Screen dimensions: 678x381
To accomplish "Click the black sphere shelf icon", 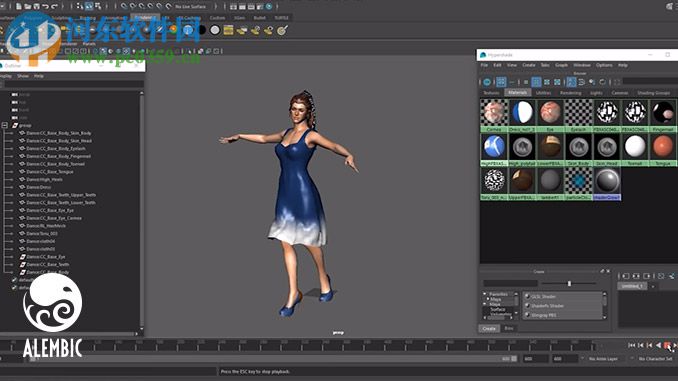I will [x=201, y=30].
